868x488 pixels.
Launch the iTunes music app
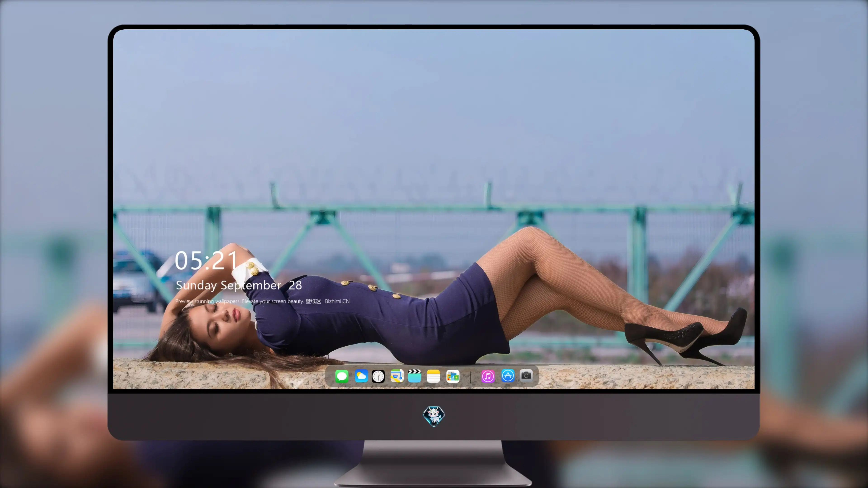tap(488, 376)
